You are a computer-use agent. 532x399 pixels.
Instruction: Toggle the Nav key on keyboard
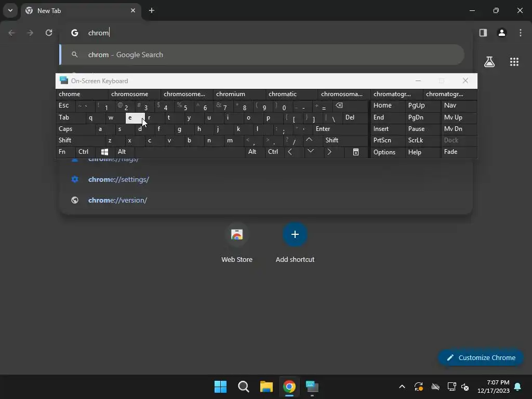(459, 105)
